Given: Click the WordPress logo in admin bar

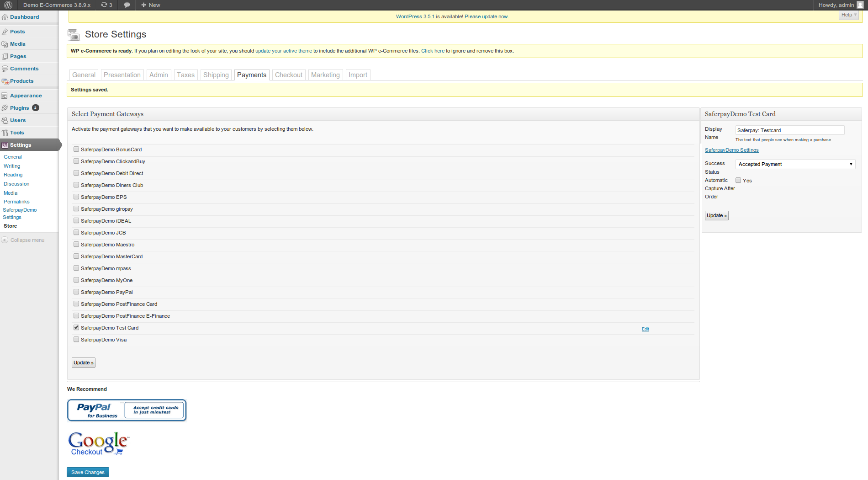Looking at the screenshot, I should click(x=8, y=5).
